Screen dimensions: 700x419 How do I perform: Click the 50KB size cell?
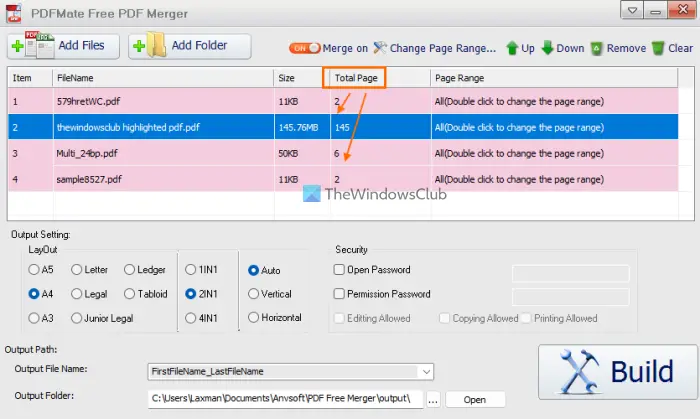pyautogui.click(x=302, y=153)
